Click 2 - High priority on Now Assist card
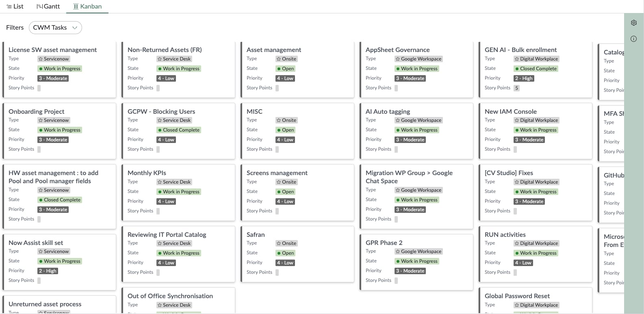Image resolution: width=644 pixels, height=314 pixels. pos(48,271)
